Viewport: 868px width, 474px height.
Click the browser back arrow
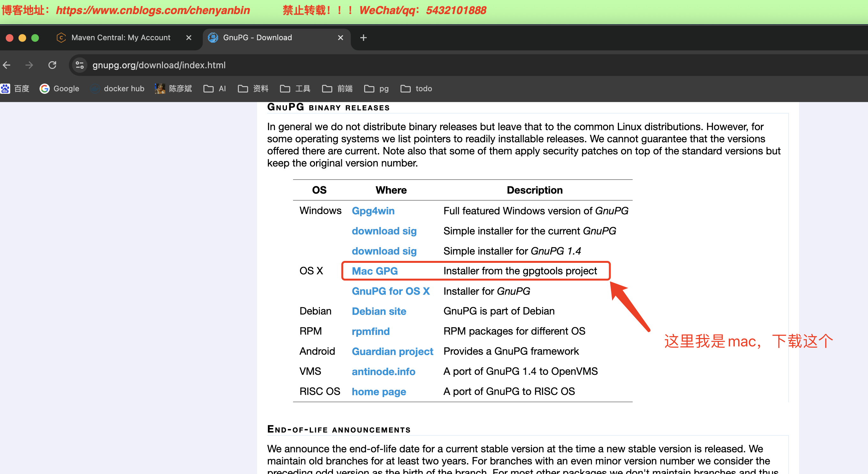point(7,65)
